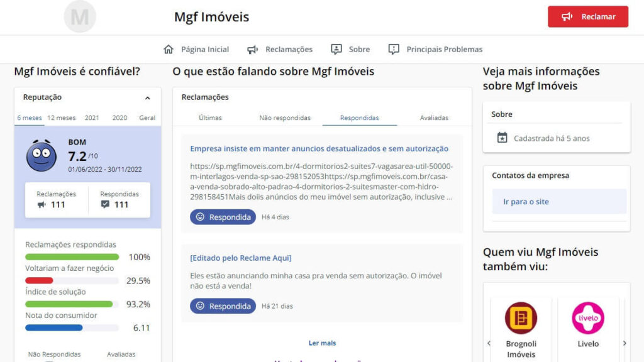Switch to the Avaliadas complaints tab
The image size is (644, 362).
[434, 118]
